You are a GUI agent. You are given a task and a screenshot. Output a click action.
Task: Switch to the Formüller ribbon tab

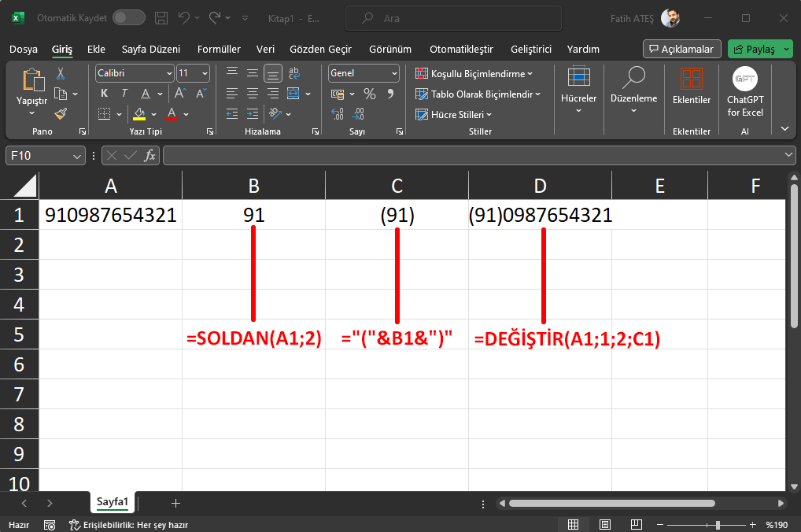[218, 49]
